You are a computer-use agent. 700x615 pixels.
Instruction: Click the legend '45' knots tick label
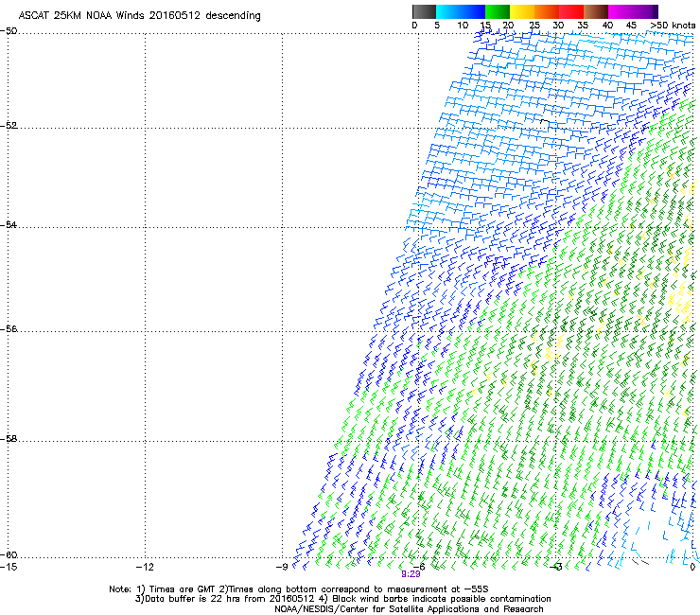coord(631,26)
